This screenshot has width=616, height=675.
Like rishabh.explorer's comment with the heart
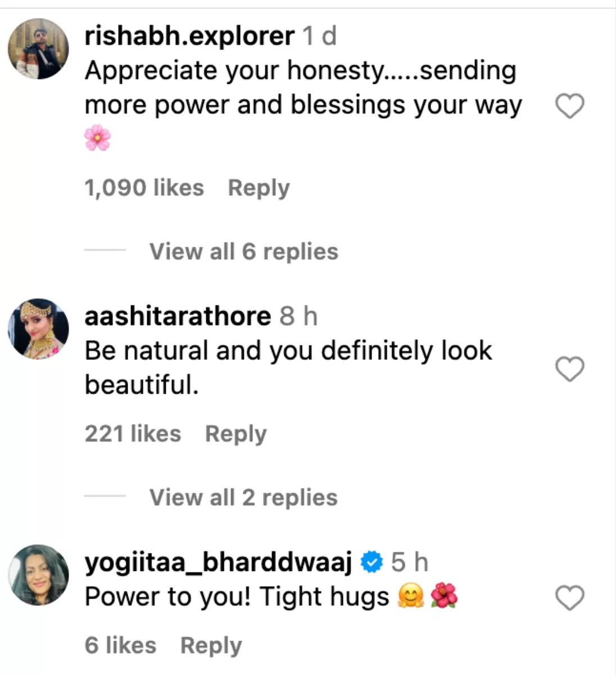point(570,106)
